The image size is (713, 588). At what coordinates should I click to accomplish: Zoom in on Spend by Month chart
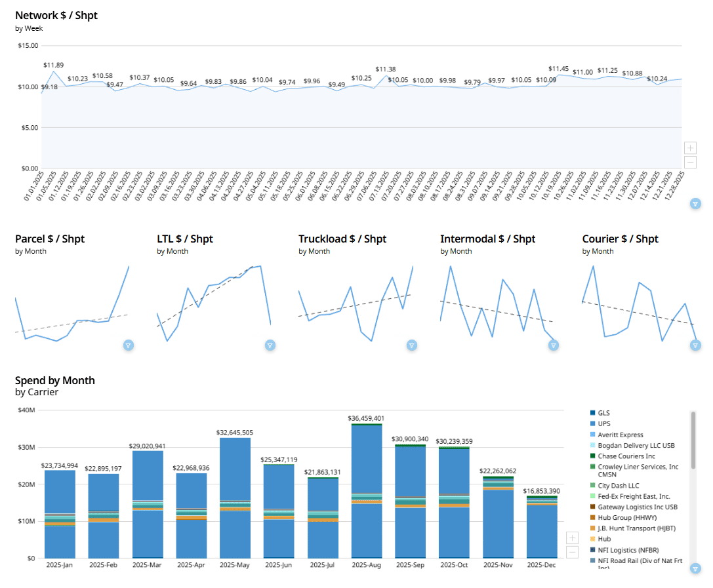pos(572,538)
